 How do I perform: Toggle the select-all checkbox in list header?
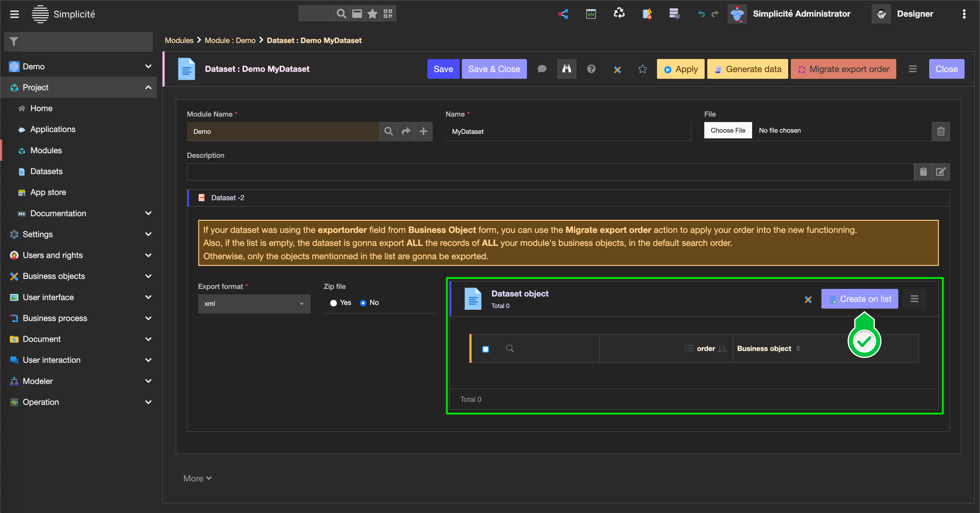click(485, 349)
